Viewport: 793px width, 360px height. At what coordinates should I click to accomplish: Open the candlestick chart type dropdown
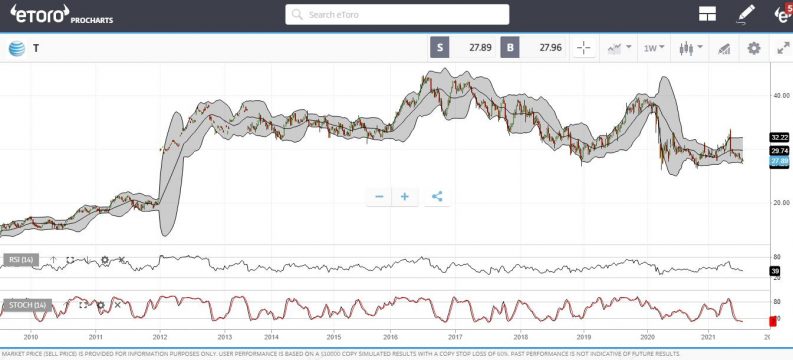691,49
